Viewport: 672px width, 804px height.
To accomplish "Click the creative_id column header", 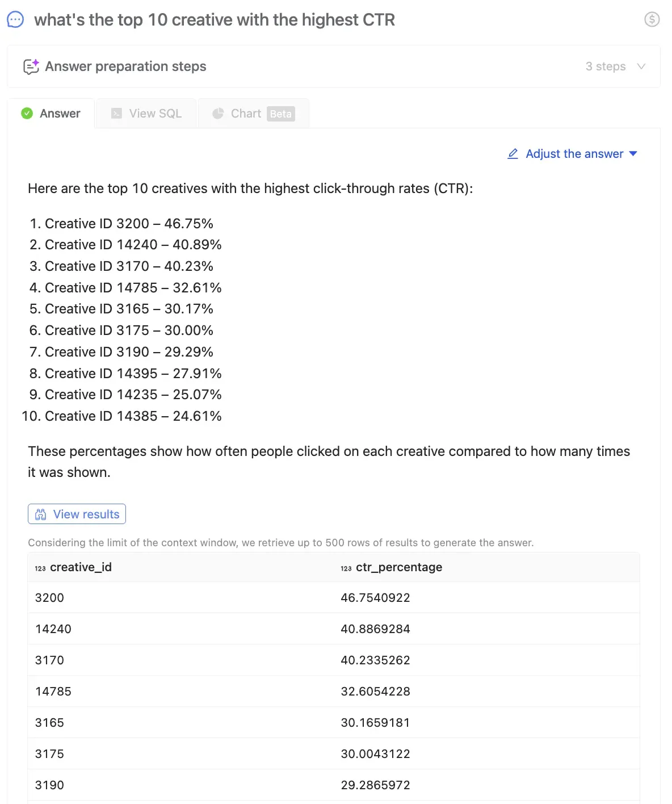I will coord(81,567).
